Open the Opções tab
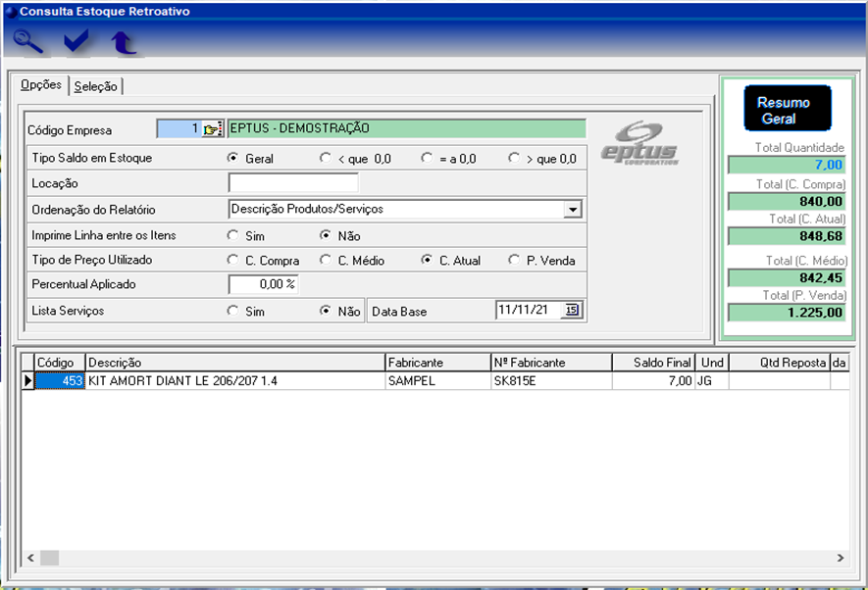 (x=41, y=85)
